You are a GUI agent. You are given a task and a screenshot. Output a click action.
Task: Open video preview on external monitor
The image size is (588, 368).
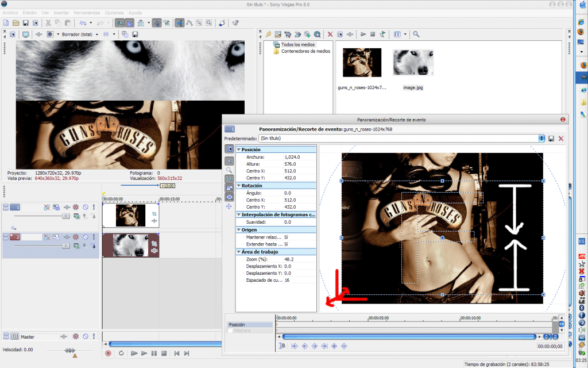(x=25, y=34)
